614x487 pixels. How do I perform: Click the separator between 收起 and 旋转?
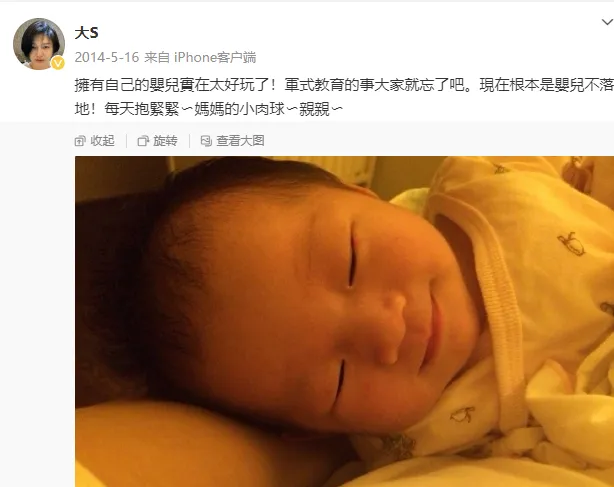tap(126, 141)
